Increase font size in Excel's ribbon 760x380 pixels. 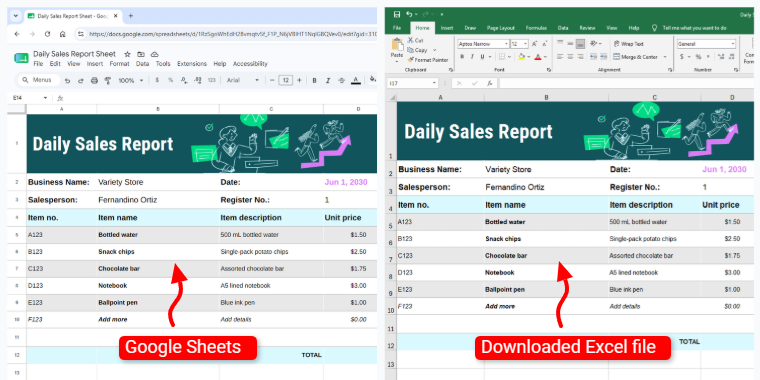[x=535, y=44]
